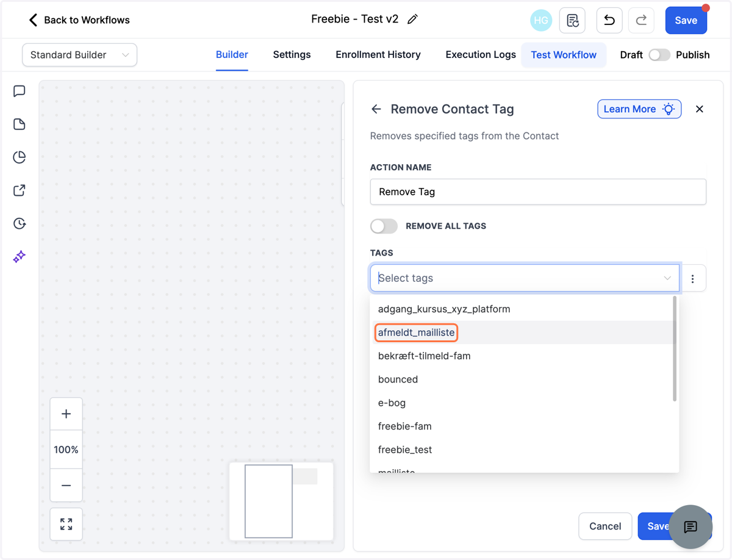
Task: Open tags more options menu
Action: pyautogui.click(x=692, y=278)
